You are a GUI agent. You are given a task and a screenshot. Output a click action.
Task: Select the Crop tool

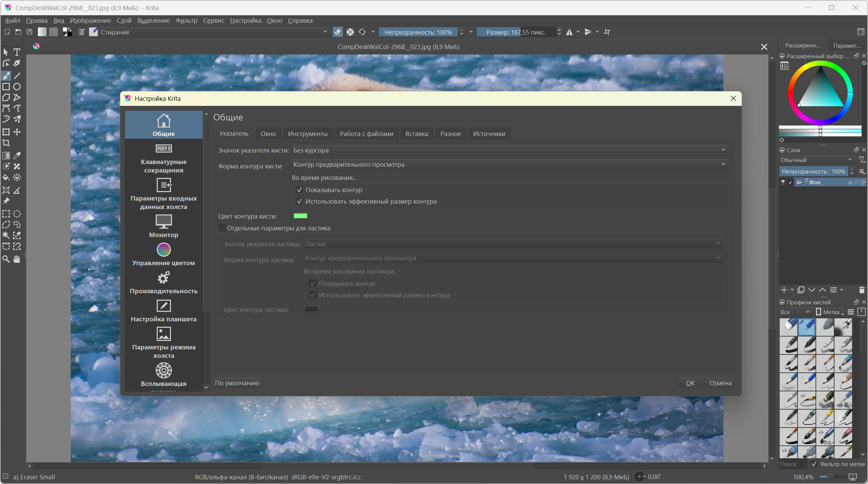tap(6, 143)
